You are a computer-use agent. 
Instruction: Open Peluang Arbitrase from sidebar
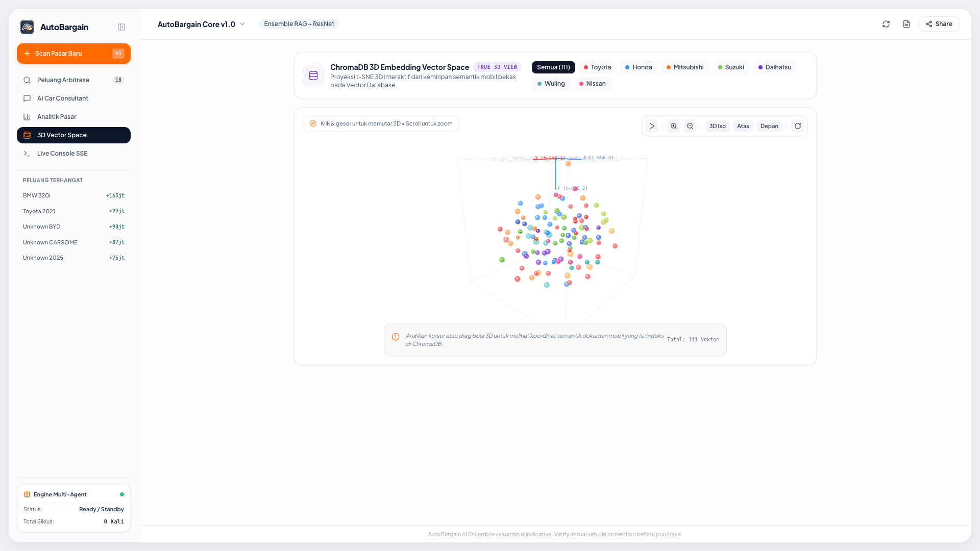tap(73, 80)
